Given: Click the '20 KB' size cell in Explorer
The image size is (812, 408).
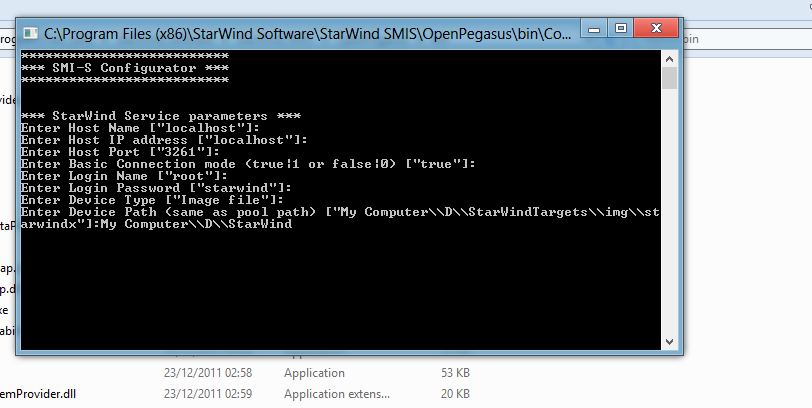Looking at the screenshot, I should [455, 394].
